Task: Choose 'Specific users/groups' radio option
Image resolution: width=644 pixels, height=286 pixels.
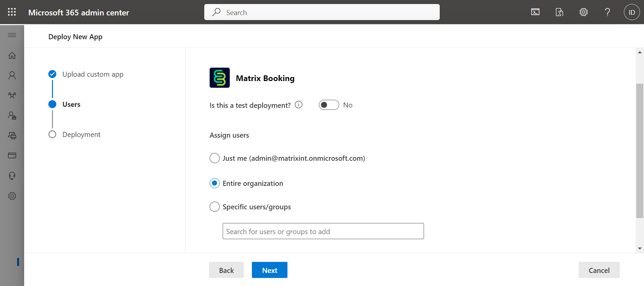Action: pyautogui.click(x=215, y=207)
